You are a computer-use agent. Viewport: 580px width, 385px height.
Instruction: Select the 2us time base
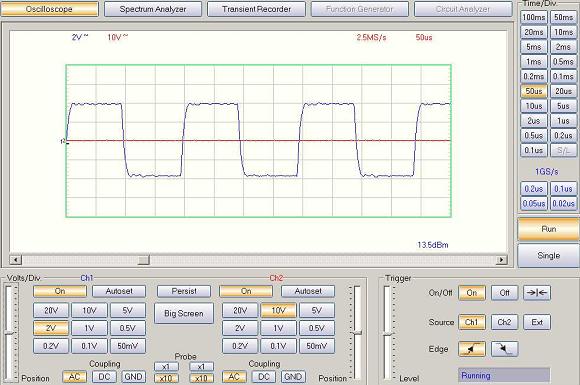point(534,121)
